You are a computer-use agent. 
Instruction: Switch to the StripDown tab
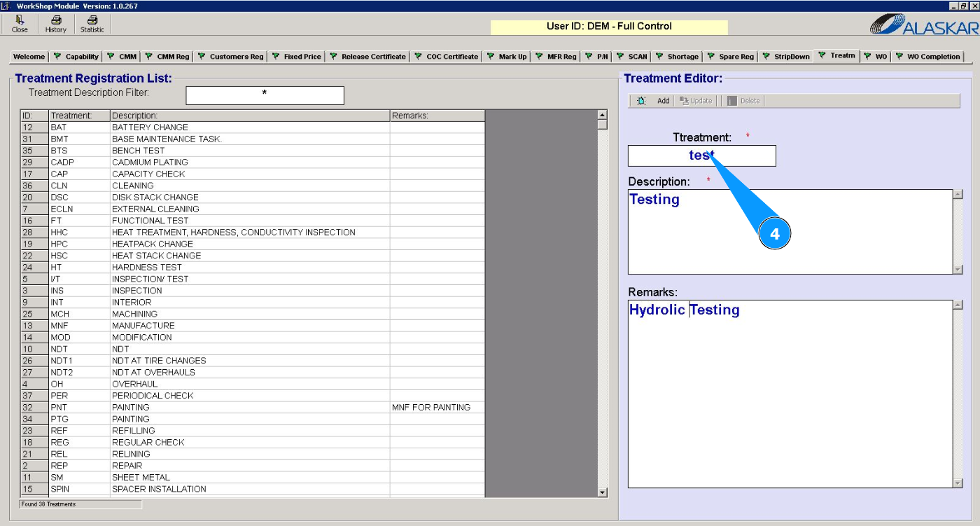click(x=786, y=57)
